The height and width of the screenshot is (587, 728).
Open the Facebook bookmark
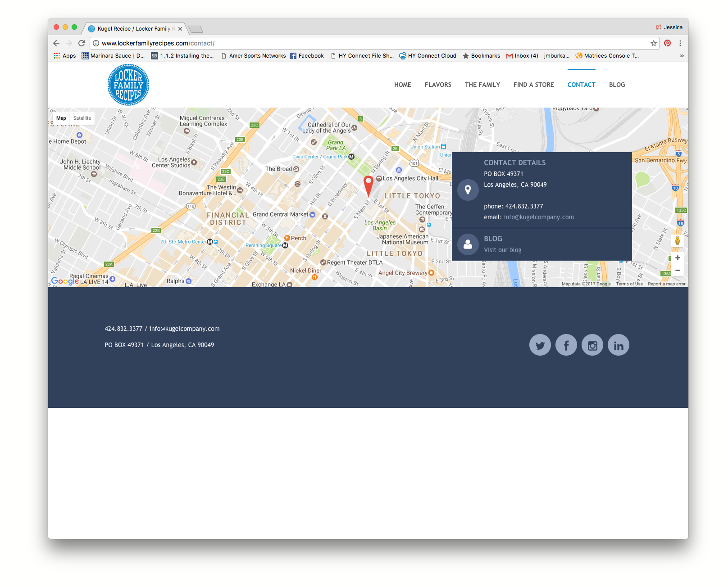click(x=307, y=56)
